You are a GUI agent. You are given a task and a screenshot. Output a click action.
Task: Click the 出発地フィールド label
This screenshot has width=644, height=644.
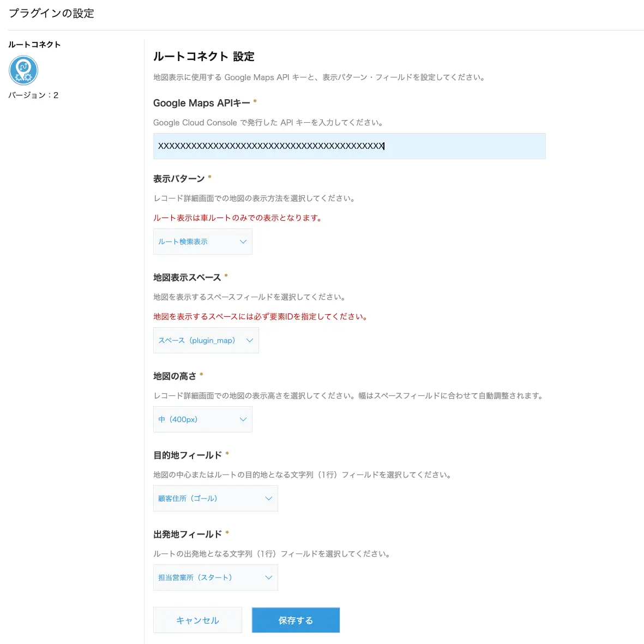click(x=188, y=534)
